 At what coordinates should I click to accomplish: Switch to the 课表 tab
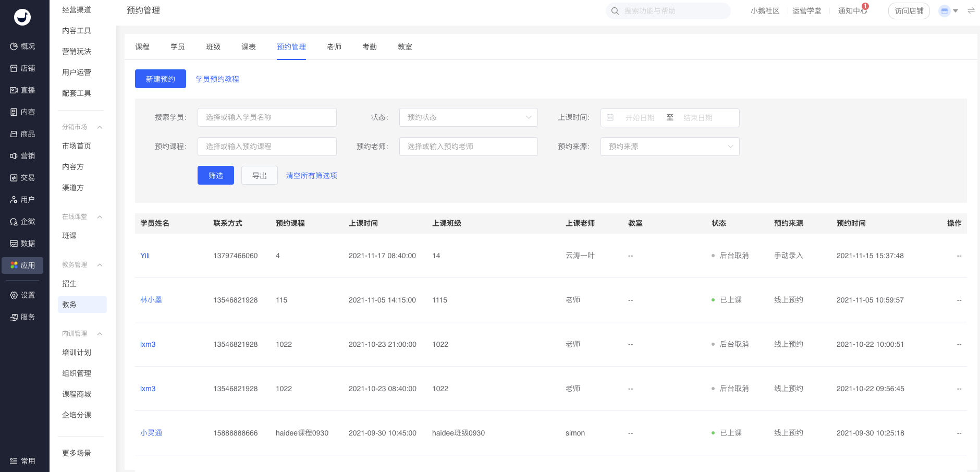click(x=249, y=47)
